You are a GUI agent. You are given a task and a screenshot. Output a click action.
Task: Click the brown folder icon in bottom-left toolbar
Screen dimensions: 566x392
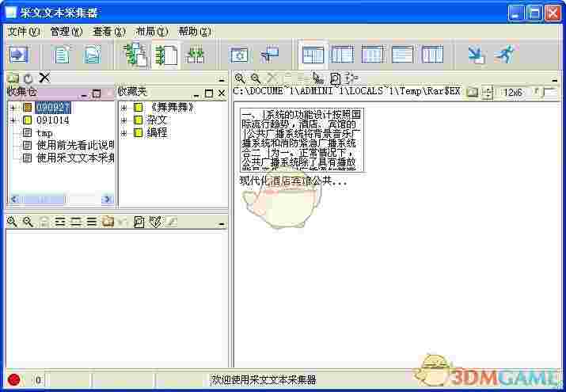pos(108,221)
